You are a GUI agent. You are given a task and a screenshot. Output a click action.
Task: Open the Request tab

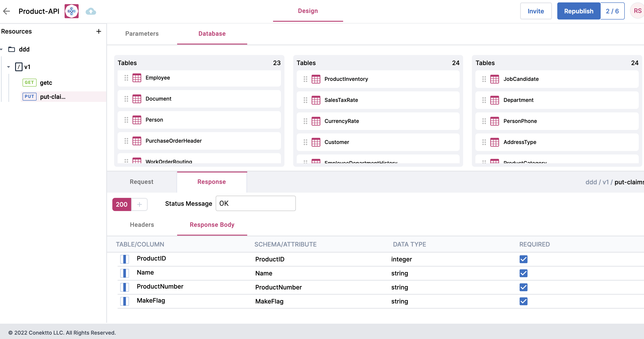(141, 182)
